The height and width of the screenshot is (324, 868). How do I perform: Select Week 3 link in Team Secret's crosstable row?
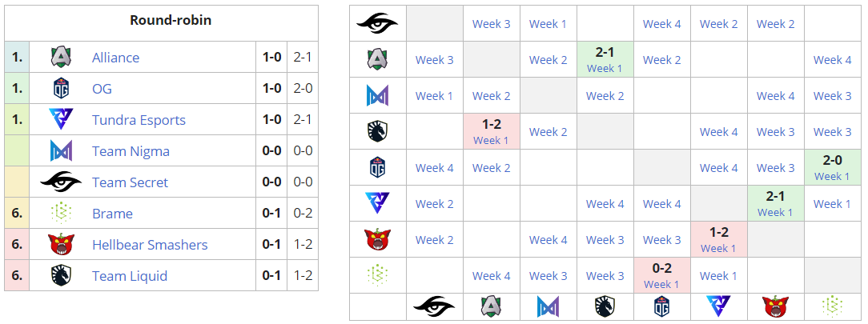pyautogui.click(x=492, y=24)
